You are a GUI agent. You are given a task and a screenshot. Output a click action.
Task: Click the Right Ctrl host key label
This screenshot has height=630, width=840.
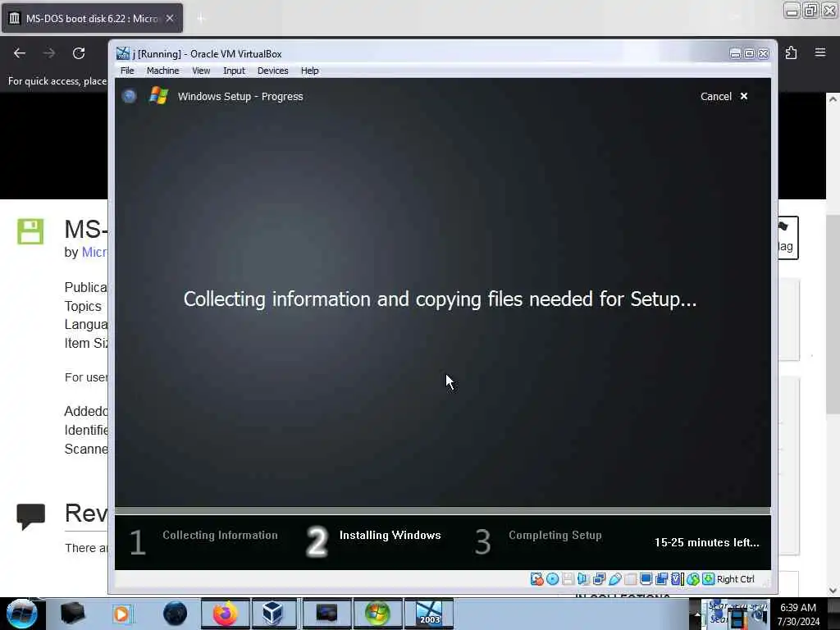click(736, 579)
